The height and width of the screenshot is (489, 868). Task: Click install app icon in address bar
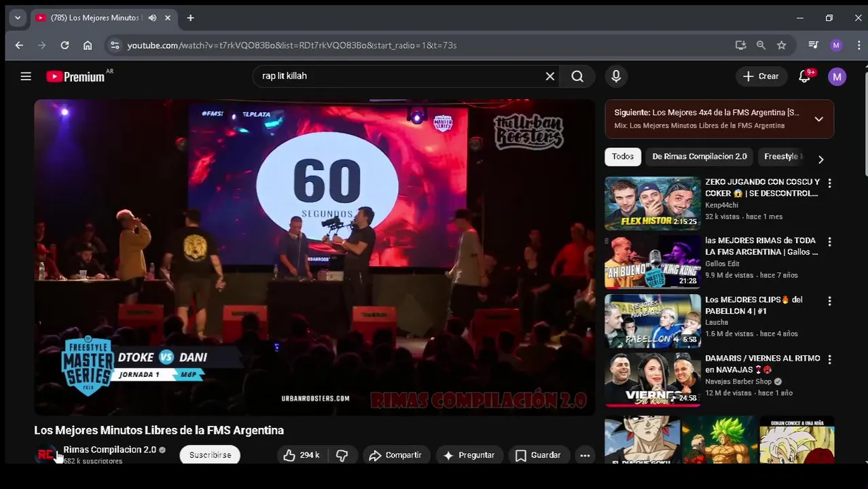point(740,45)
